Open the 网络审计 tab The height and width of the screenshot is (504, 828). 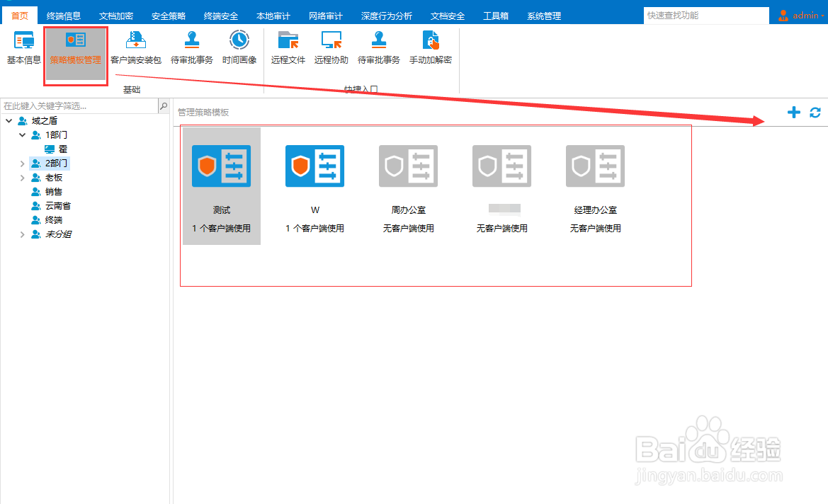326,16
